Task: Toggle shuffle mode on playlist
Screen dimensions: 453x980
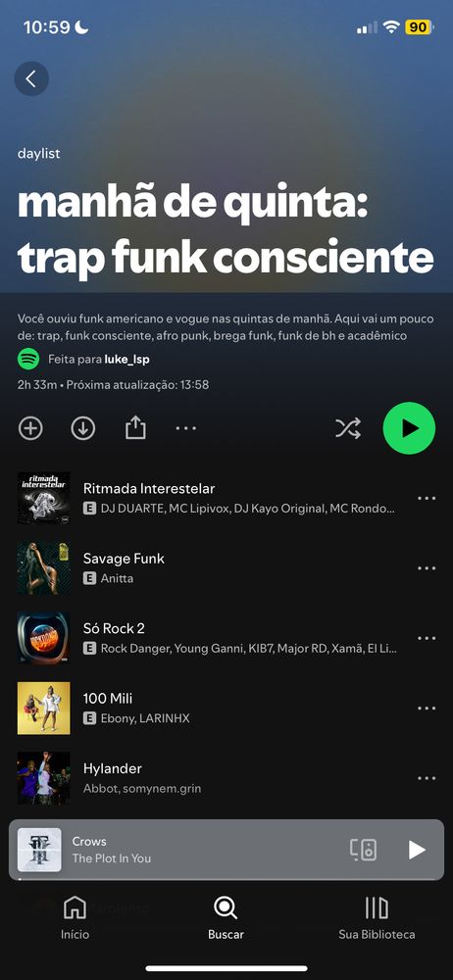Action: pyautogui.click(x=348, y=428)
